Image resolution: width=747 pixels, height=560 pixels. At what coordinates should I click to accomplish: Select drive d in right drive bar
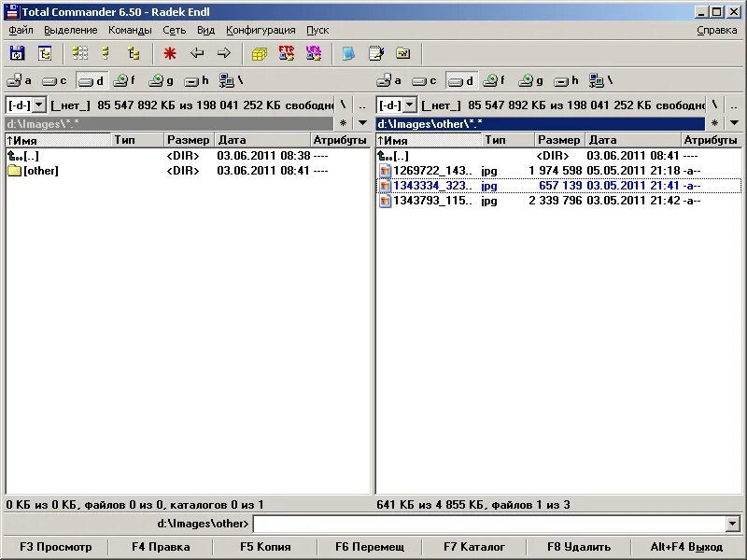click(x=461, y=81)
